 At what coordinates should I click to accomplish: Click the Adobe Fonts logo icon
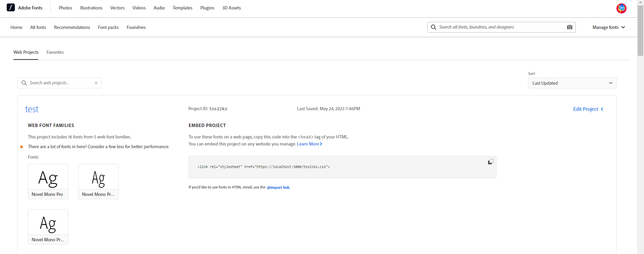click(x=11, y=7)
